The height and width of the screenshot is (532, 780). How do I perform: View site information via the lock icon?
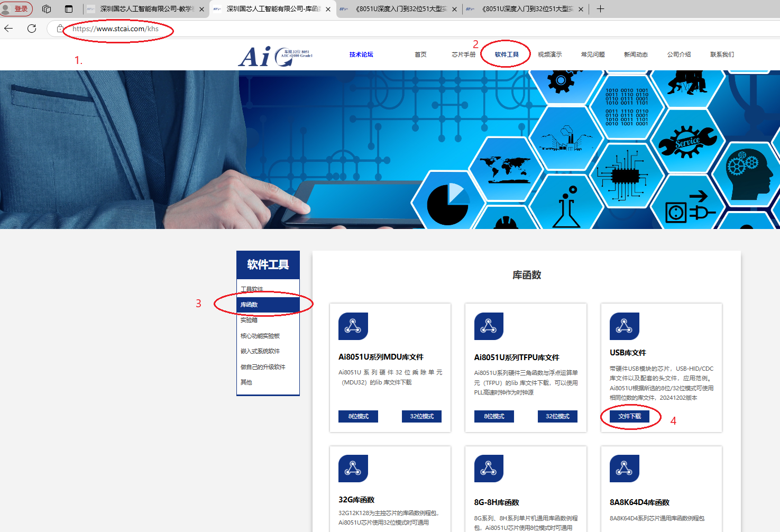pyautogui.click(x=60, y=29)
